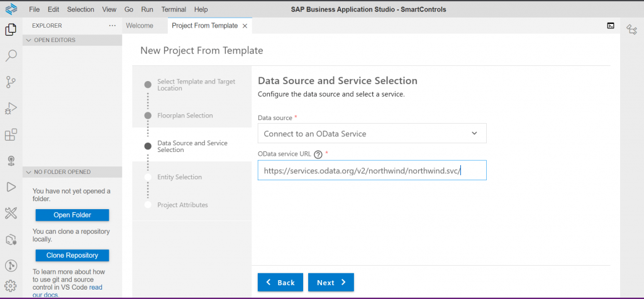Open the Terminal menu
The width and height of the screenshot is (644, 299).
[174, 9]
